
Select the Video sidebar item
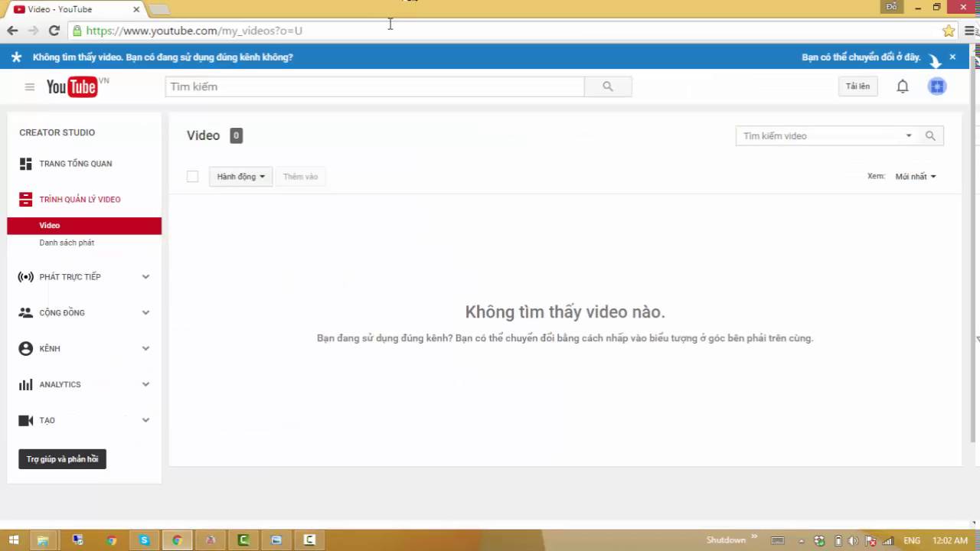click(84, 226)
